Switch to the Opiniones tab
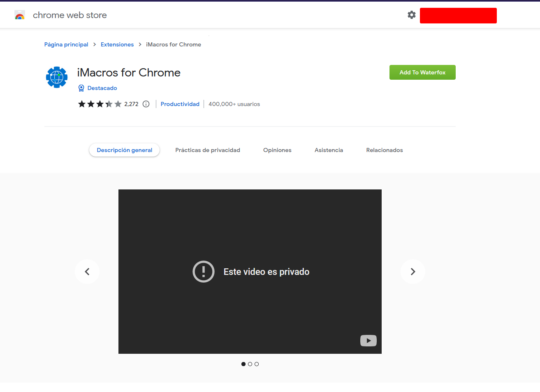540x392 pixels. (277, 150)
